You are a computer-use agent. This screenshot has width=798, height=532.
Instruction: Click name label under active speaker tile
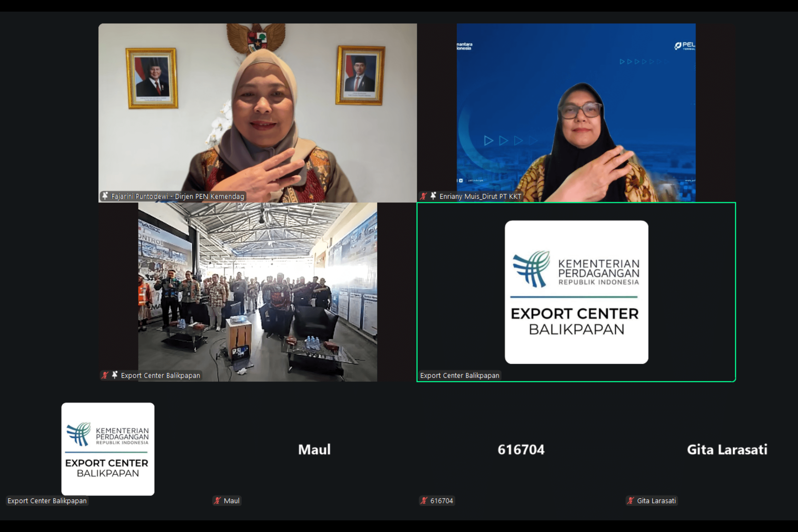(x=459, y=375)
